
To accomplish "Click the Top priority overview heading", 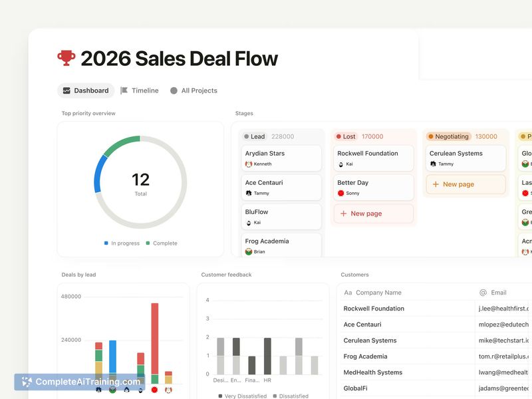I will click(x=88, y=113).
